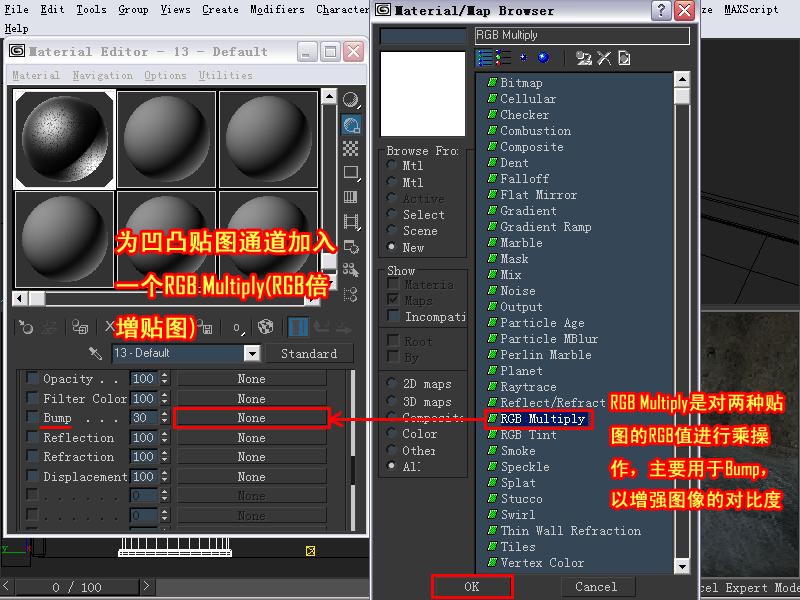
Task: Select Gradient Ramp in map list
Action: click(545, 227)
